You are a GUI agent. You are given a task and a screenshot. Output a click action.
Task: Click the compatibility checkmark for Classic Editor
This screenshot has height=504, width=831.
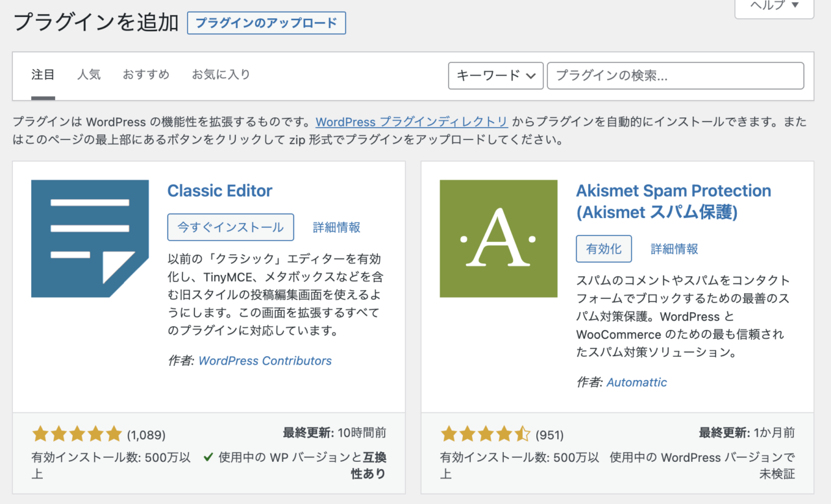[208, 457]
